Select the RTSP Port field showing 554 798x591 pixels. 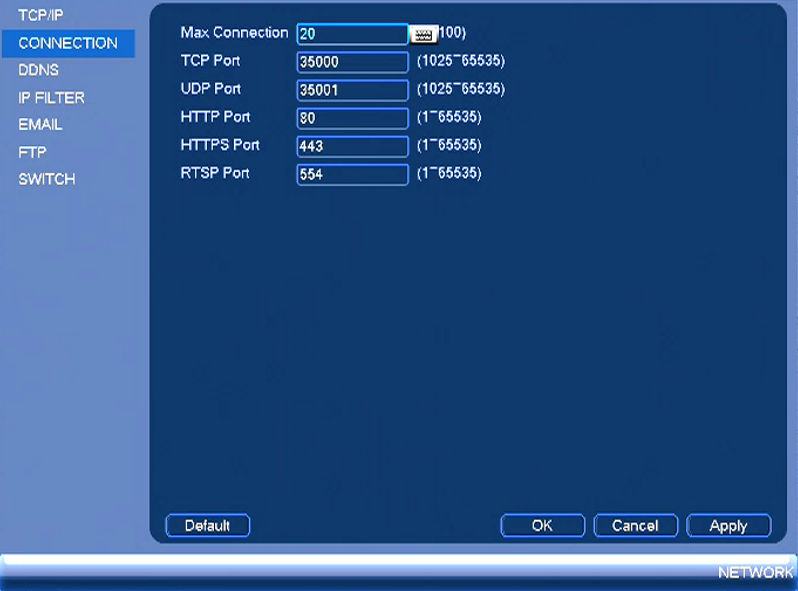(352, 175)
